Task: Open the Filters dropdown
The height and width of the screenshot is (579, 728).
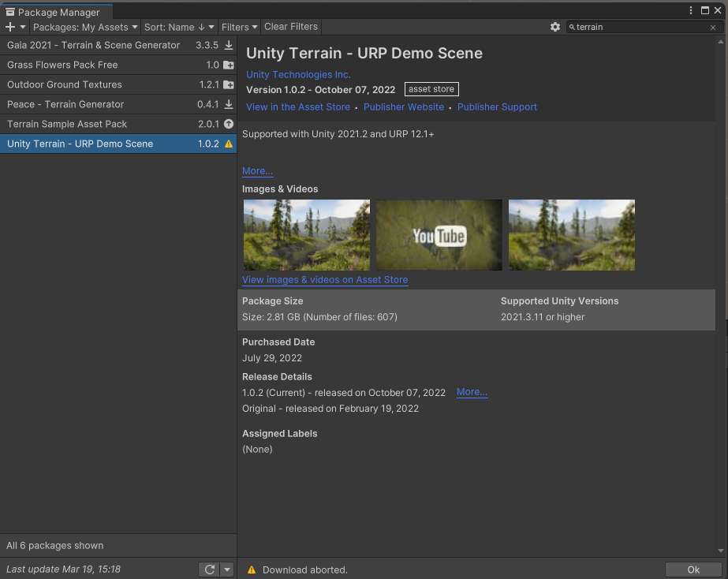Action: coord(239,27)
